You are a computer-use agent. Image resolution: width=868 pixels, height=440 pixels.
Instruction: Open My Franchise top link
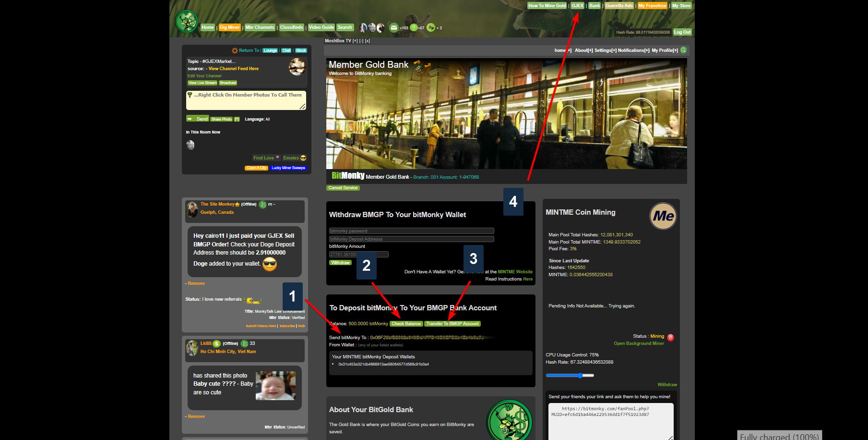653,6
